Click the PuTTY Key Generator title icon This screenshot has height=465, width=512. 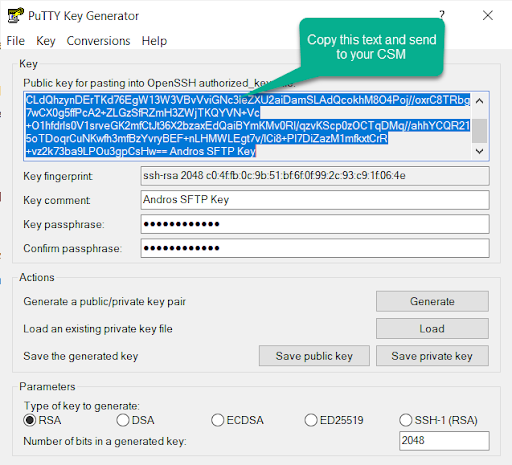click(x=15, y=15)
